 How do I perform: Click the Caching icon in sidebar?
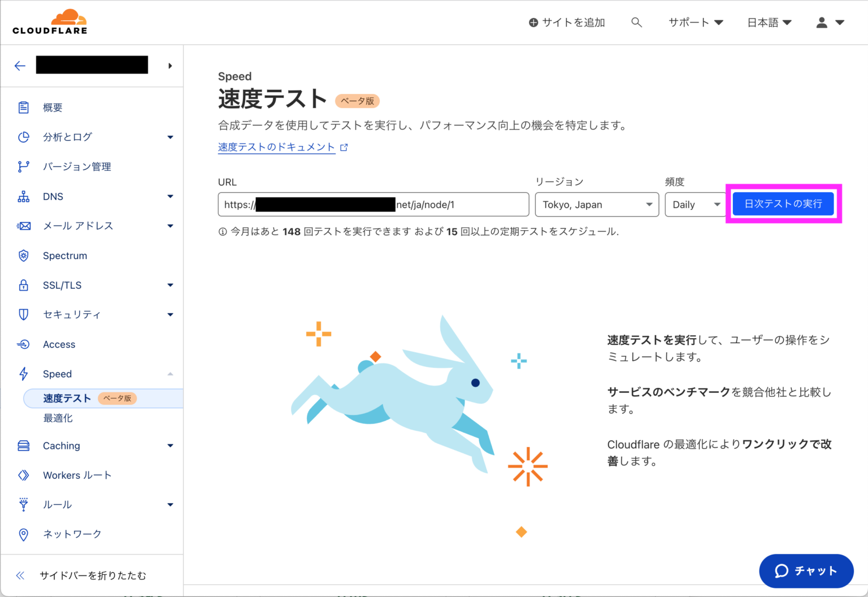point(23,445)
